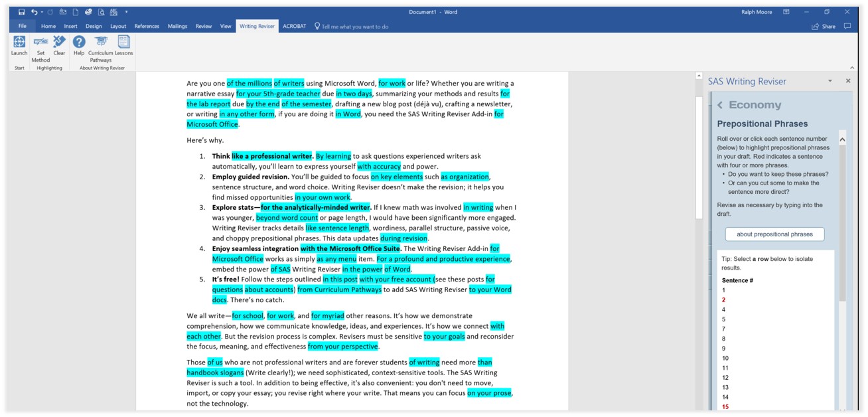The width and height of the screenshot is (868, 417).
Task: Switch to the References tab
Action: (147, 27)
